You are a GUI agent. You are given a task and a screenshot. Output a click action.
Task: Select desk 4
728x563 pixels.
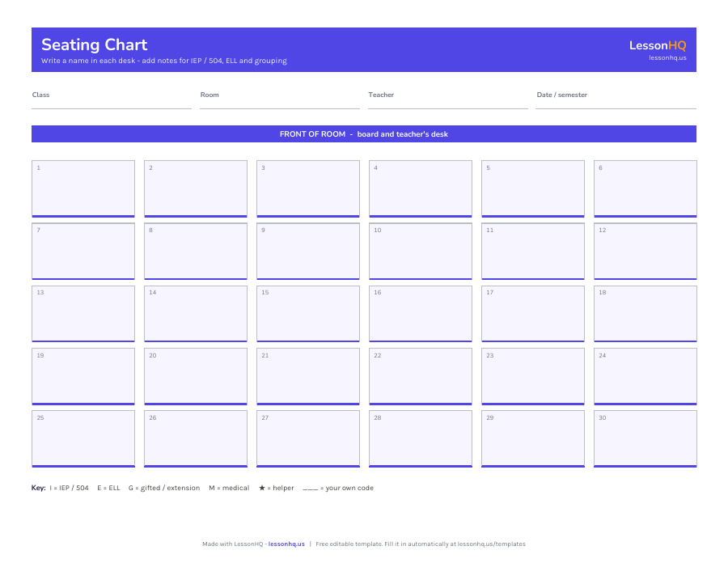[x=420, y=189]
